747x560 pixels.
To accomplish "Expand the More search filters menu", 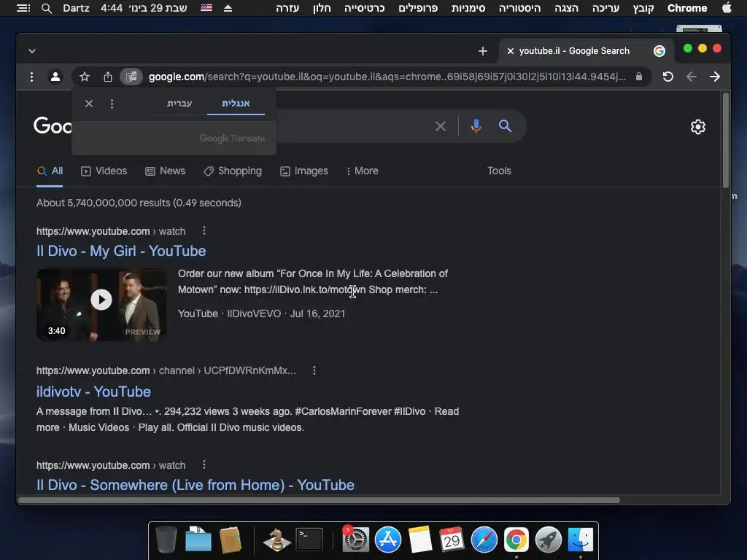I will coord(363,171).
